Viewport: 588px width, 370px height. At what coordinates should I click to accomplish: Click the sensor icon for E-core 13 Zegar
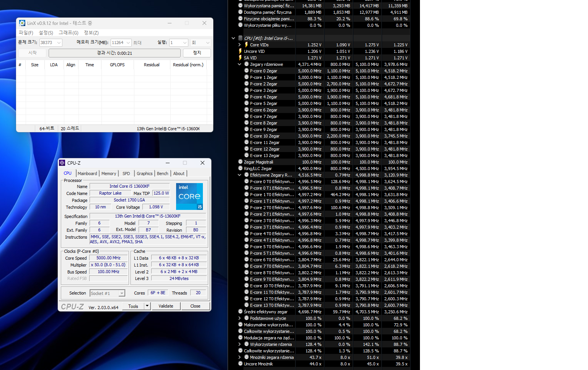tap(247, 156)
